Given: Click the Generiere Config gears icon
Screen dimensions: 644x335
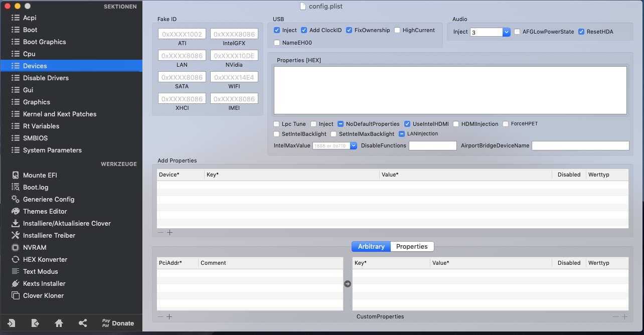Looking at the screenshot, I should point(16,199).
